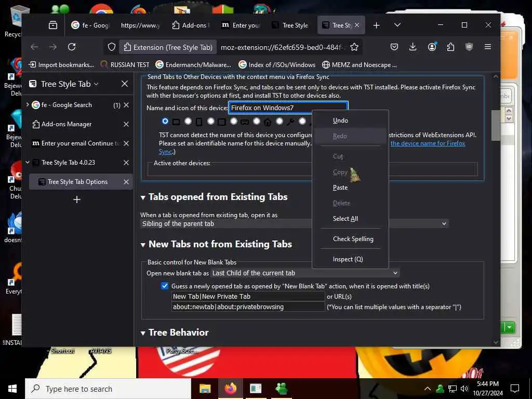Close the 'Enter your email' sidebar tab

[x=126, y=143]
